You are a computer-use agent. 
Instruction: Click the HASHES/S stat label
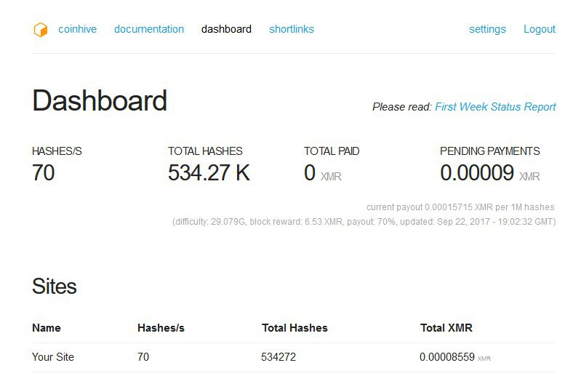[57, 151]
